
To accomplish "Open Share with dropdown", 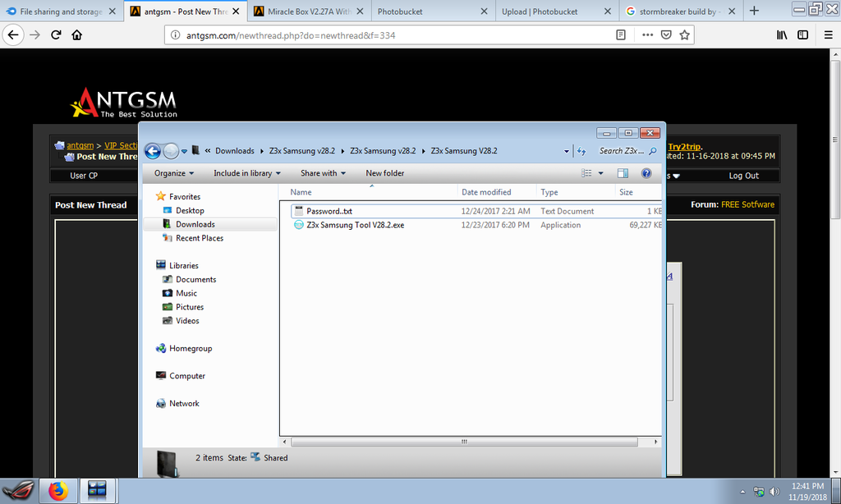I will (323, 173).
